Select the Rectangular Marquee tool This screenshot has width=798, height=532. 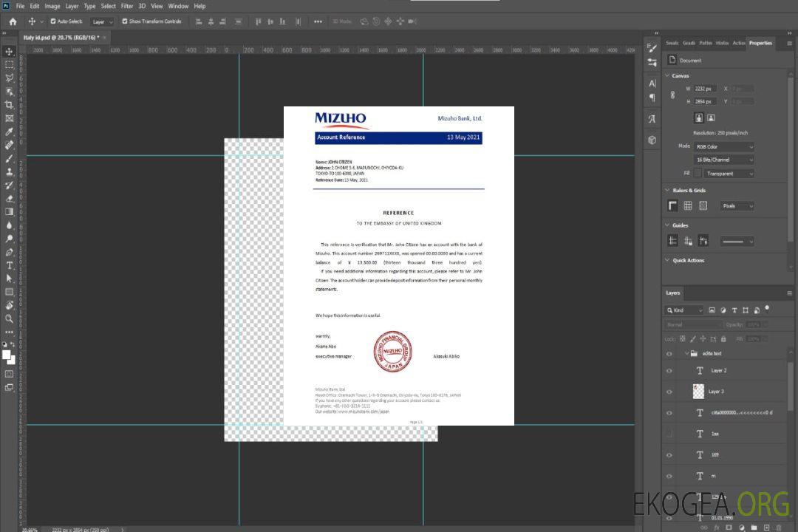click(x=9, y=65)
